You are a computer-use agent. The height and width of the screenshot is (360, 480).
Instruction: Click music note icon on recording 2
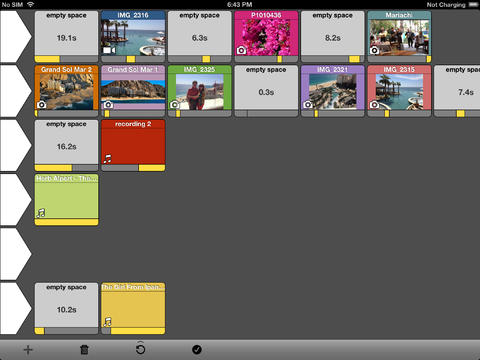[x=107, y=159]
